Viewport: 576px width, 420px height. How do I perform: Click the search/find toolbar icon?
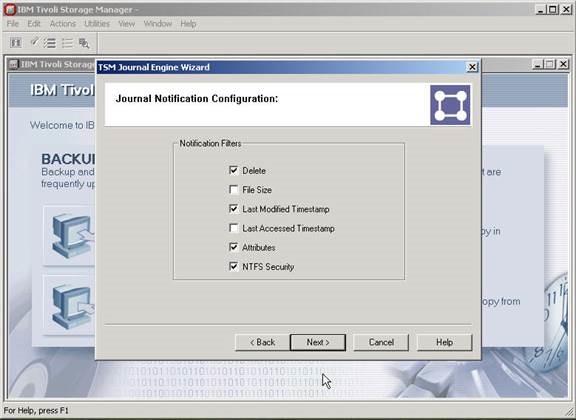point(84,43)
